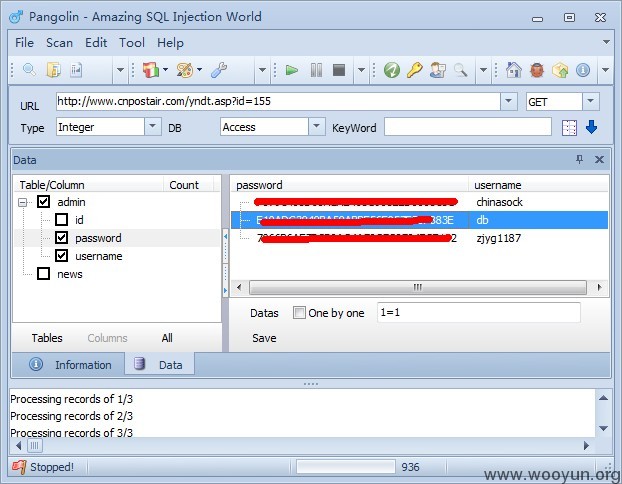The height and width of the screenshot is (484, 622).
Task: Open the DB Access dropdown
Action: (x=317, y=127)
